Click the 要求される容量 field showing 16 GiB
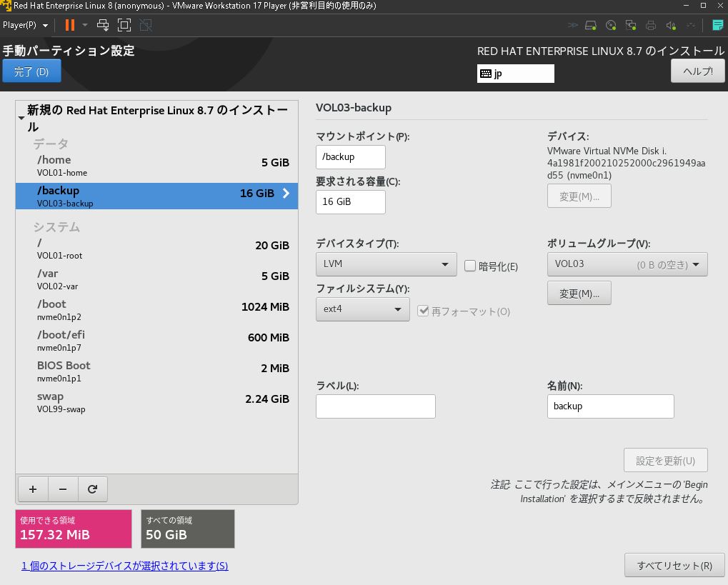The height and width of the screenshot is (585, 728). click(x=351, y=202)
